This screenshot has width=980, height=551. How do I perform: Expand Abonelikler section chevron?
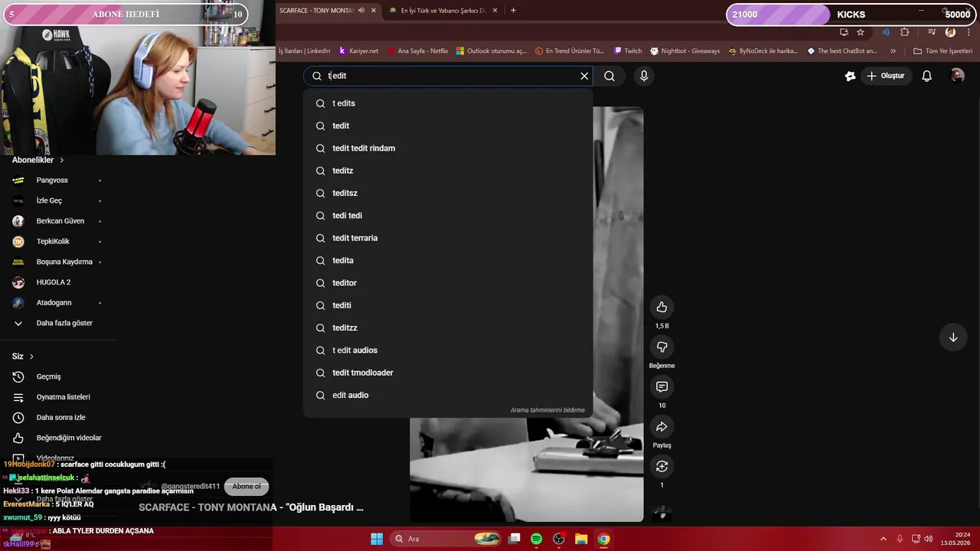(61, 160)
